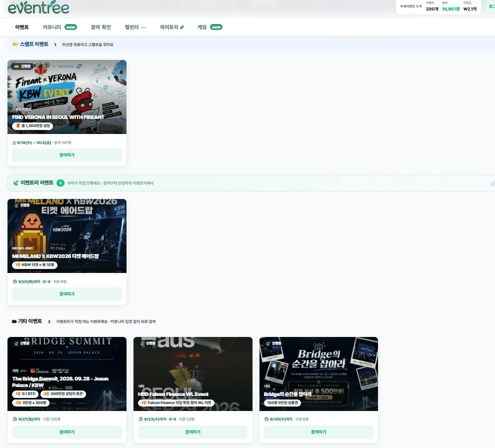
Task: Click 참여하기 on the Fireant VERONA card
Action: tap(67, 155)
